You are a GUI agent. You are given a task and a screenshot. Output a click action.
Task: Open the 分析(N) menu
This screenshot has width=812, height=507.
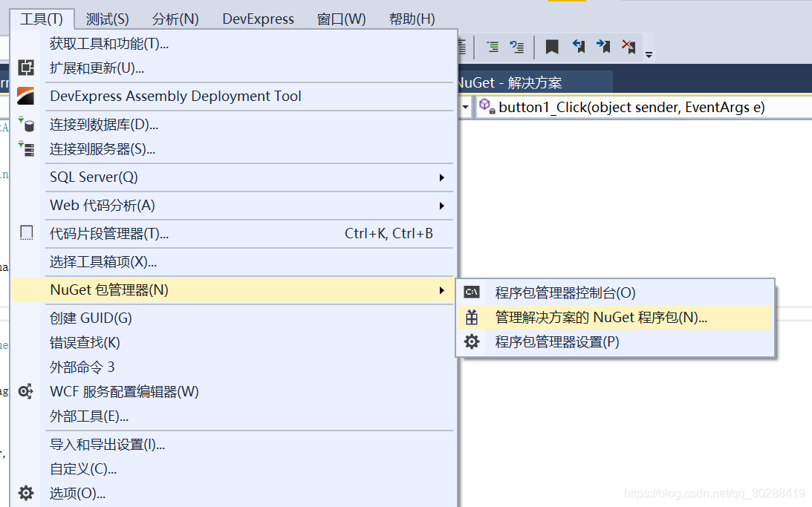(x=175, y=19)
